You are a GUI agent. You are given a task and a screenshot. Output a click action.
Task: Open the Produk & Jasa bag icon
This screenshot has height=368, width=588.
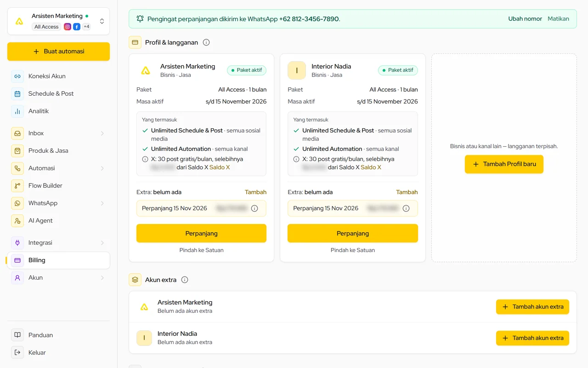[17, 151]
